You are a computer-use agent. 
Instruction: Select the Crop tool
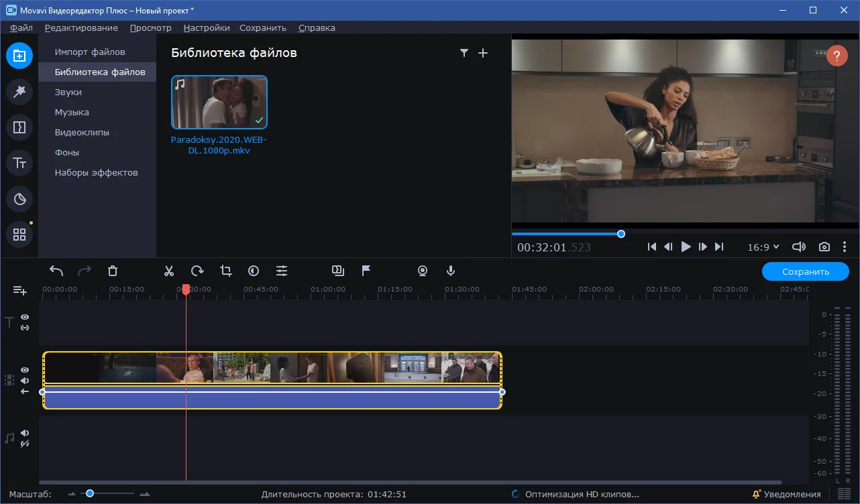click(x=225, y=271)
